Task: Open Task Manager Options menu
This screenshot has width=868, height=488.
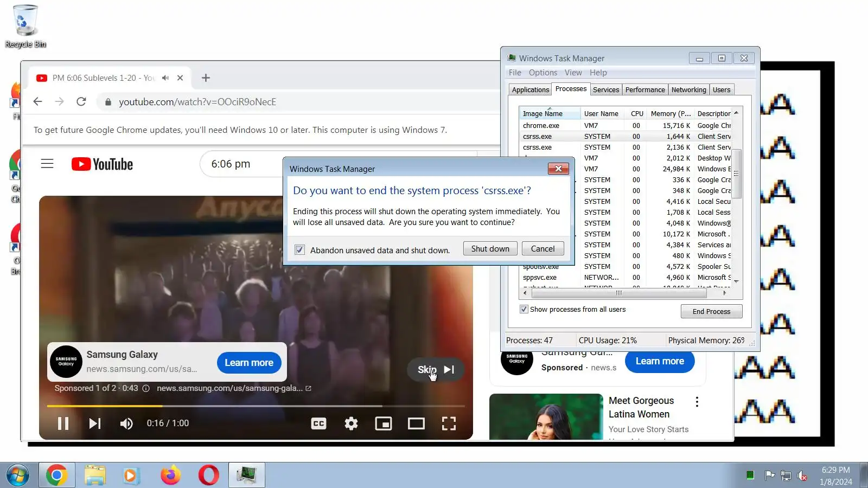Action: click(x=543, y=73)
